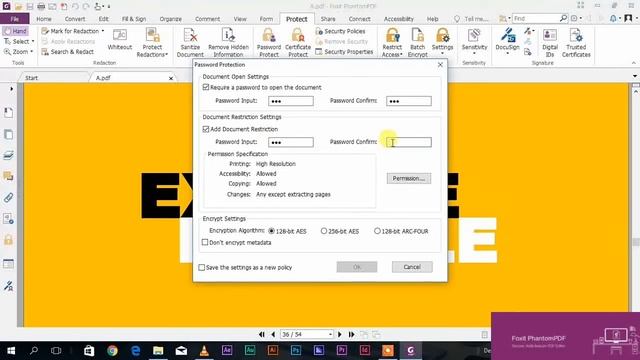
Task: Switch to the Convert ribbon tab
Action: point(75,19)
